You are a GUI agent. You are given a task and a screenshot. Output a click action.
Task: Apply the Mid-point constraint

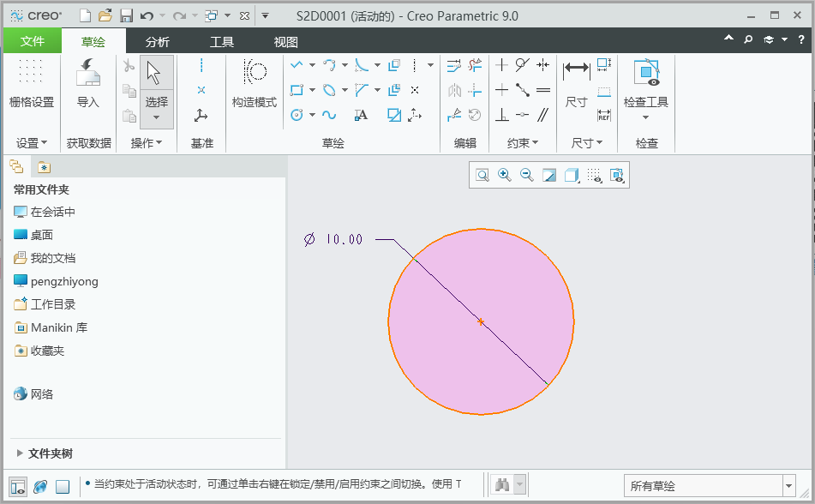pyautogui.click(x=523, y=90)
